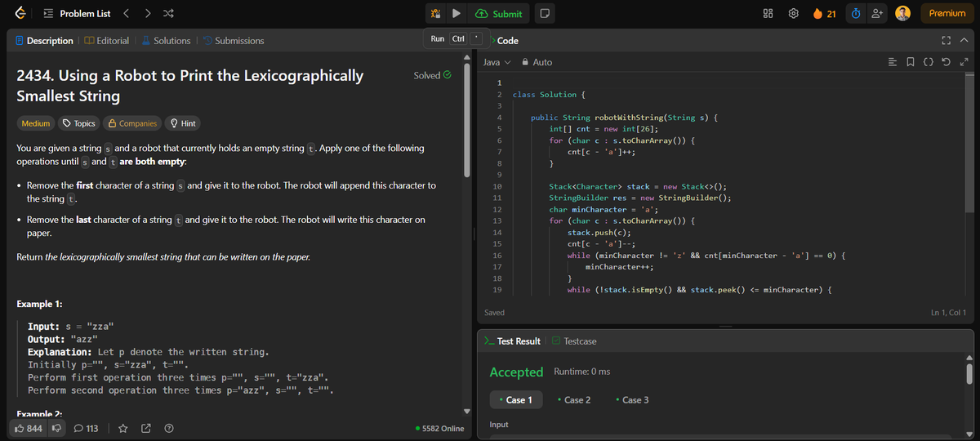The width and height of the screenshot is (980, 441).
Task: Click the 'Example 1:' heading
Action: tap(40, 304)
